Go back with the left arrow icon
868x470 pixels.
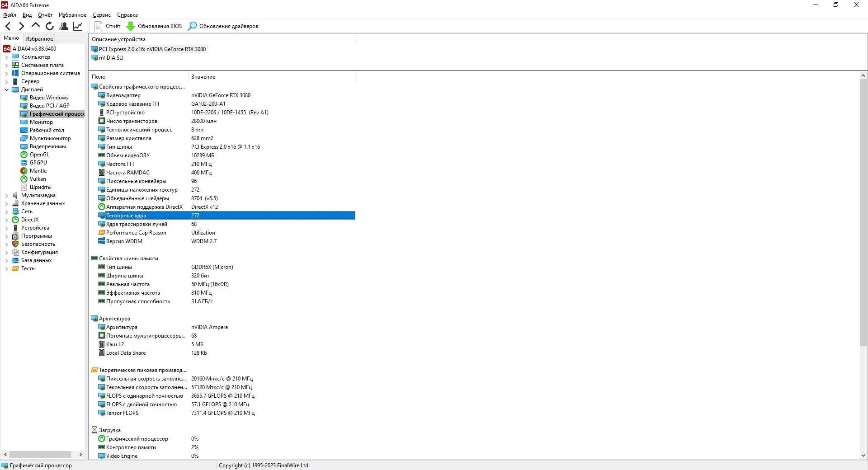tap(8, 26)
